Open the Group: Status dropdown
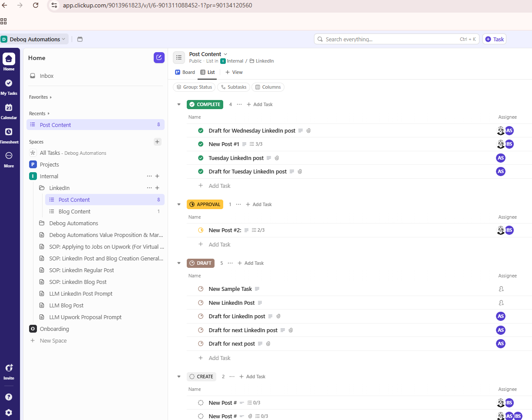The image size is (532, 420). (x=194, y=87)
